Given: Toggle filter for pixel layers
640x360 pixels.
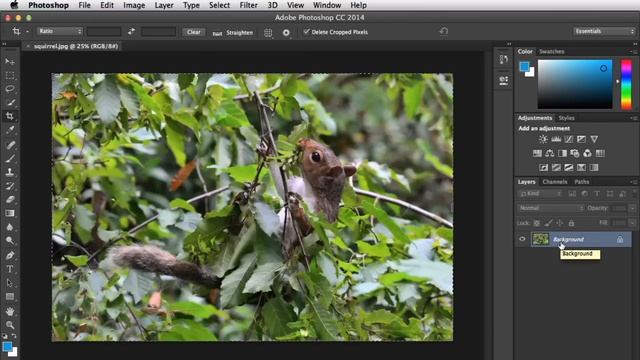Looking at the screenshot, I should click(572, 194).
